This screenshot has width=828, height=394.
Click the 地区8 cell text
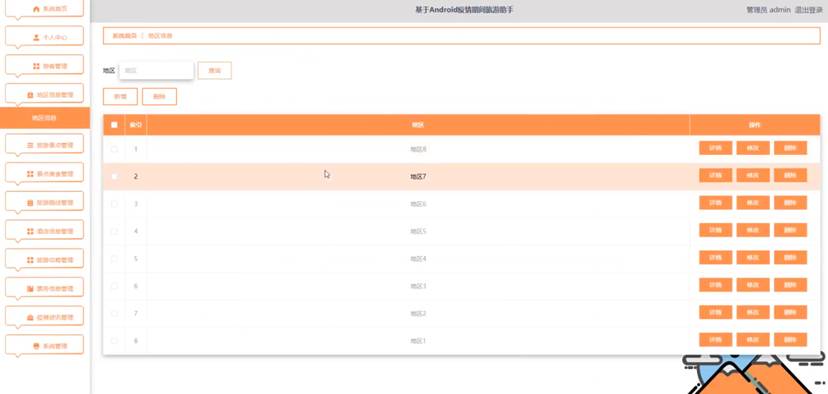(418, 149)
